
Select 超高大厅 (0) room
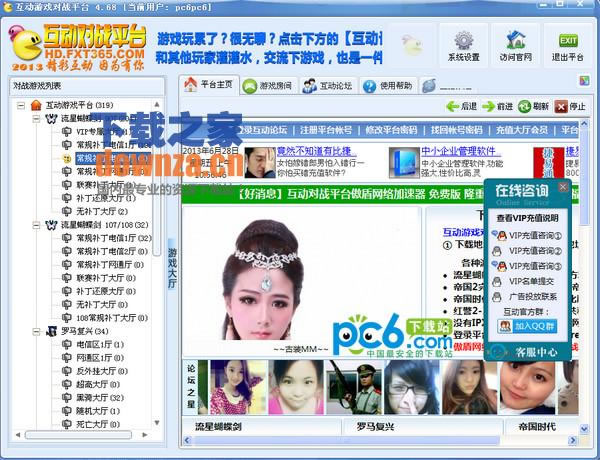pyautogui.click(x=98, y=384)
